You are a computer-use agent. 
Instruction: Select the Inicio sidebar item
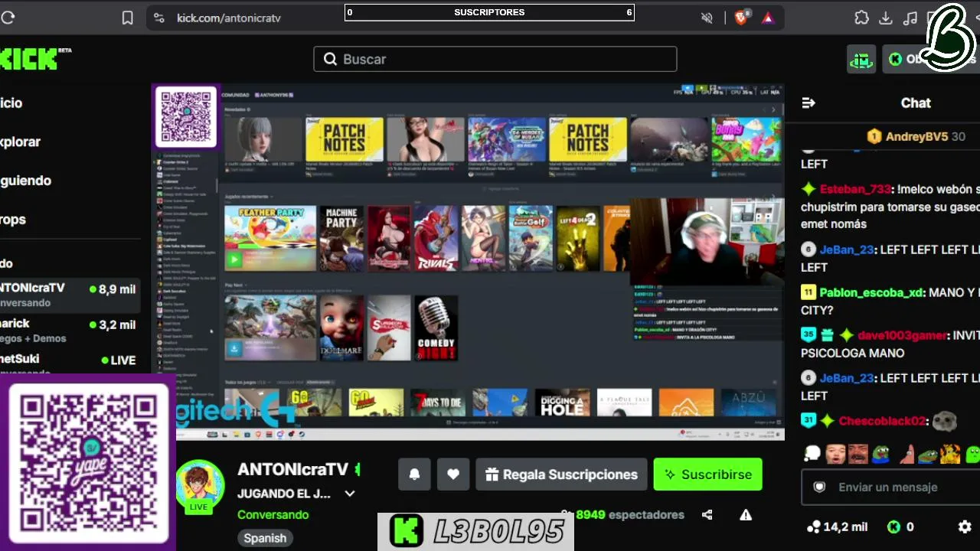(11, 103)
